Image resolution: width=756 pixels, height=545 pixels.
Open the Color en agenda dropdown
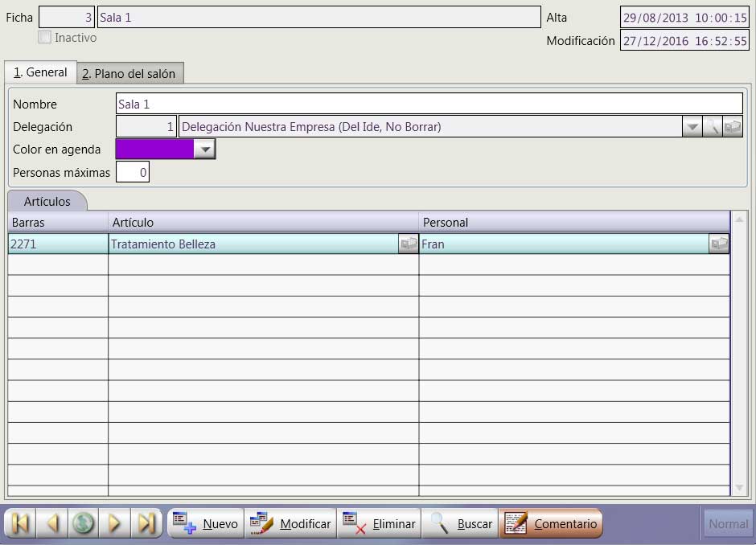pyautogui.click(x=205, y=150)
